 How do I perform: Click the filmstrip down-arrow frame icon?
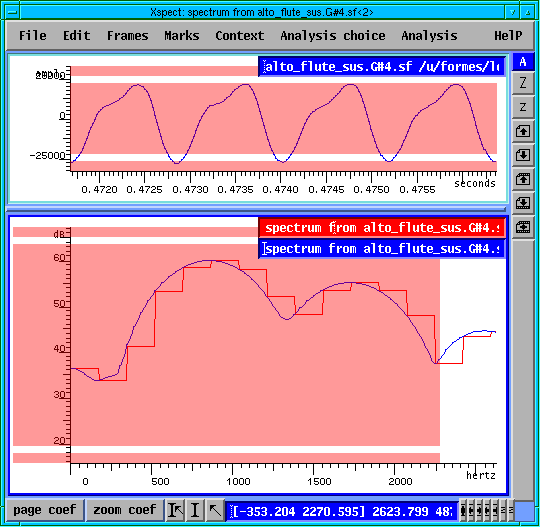(x=523, y=203)
